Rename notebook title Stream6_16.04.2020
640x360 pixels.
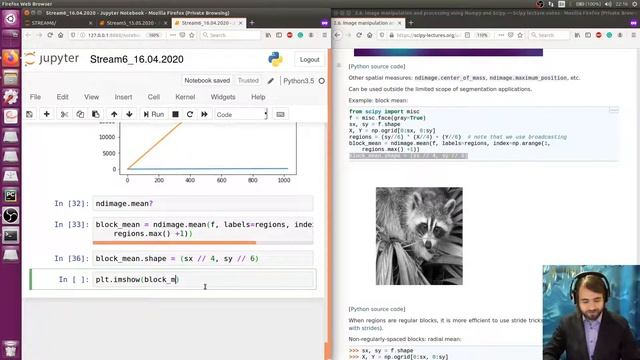pyautogui.click(x=136, y=60)
